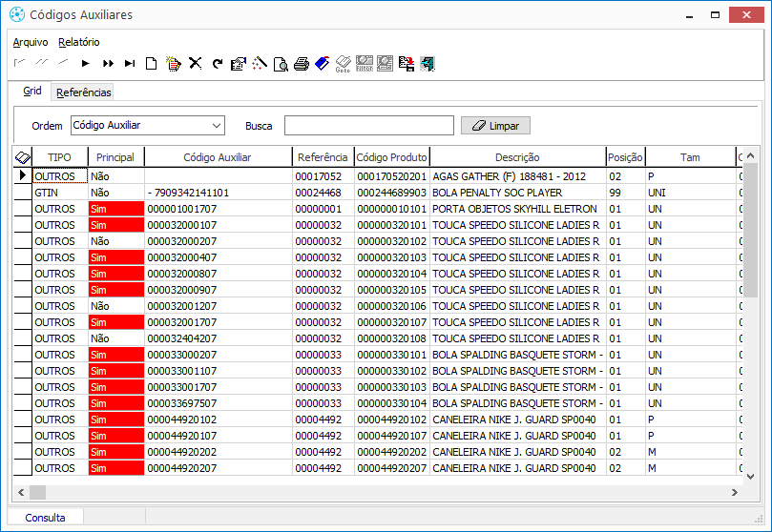Select product code 000000330102
The height and width of the screenshot is (532, 772).
392,371
